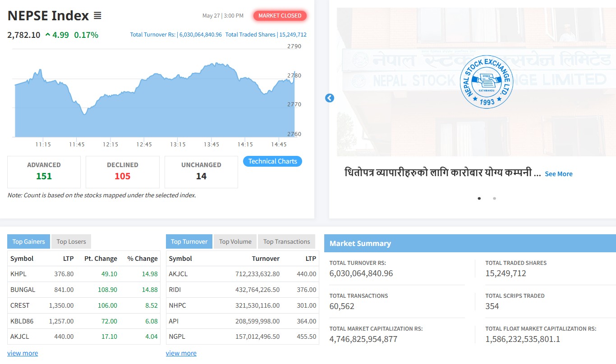Select BUNGAL in Top Gainers
This screenshot has width=616, height=364.
(23, 290)
